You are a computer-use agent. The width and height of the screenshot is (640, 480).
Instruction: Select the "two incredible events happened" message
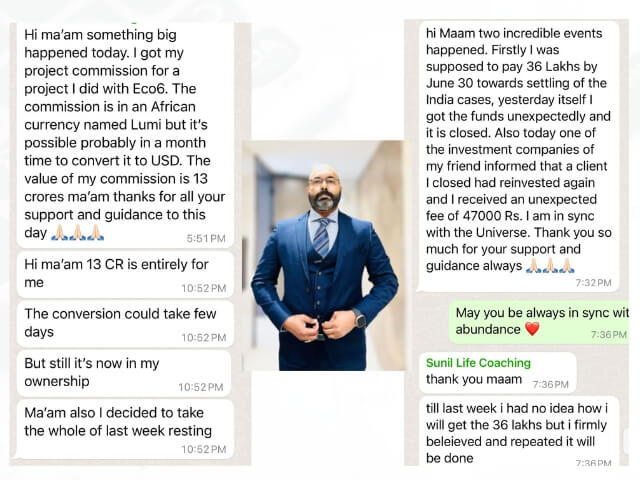click(x=519, y=156)
